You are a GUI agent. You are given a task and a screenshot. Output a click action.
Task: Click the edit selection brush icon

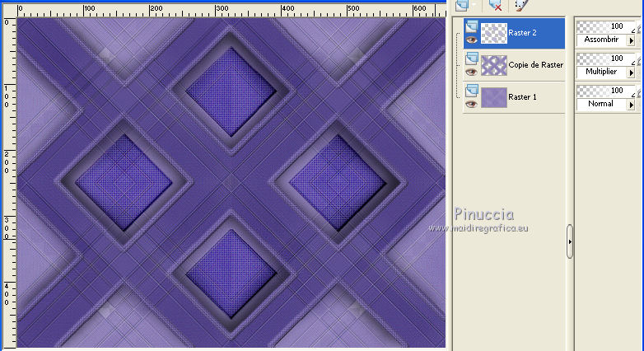pyautogui.click(x=521, y=5)
